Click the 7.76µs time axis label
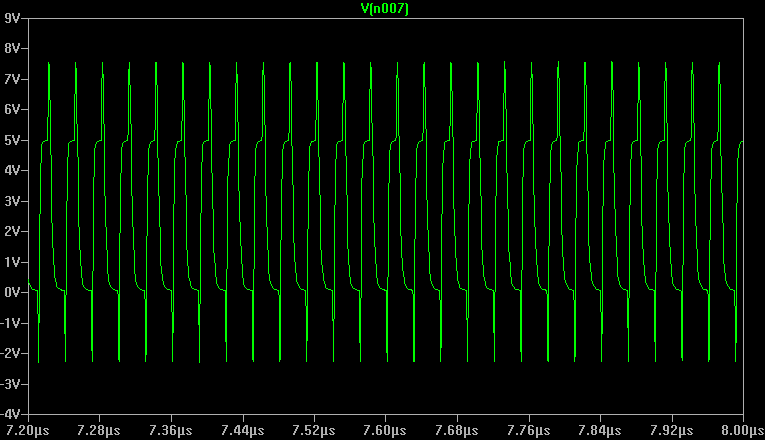The height and width of the screenshot is (440, 765). [528, 430]
